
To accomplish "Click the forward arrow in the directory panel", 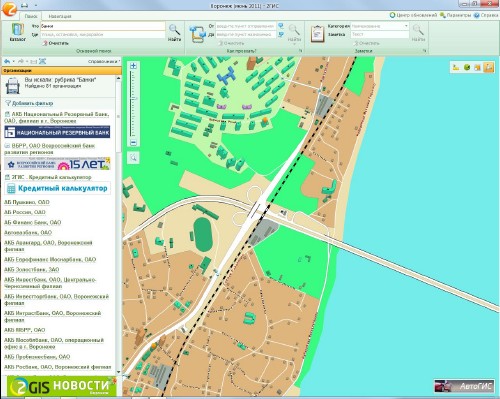I will 21,61.
